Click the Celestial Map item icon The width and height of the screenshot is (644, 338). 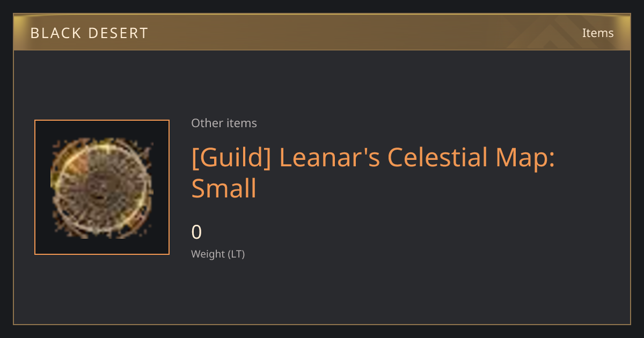pos(102,187)
